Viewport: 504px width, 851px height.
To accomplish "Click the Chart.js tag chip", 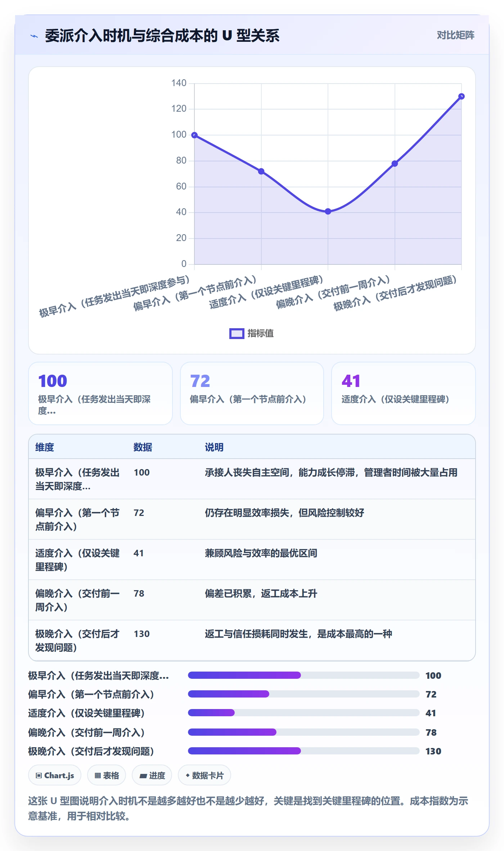I will (55, 775).
